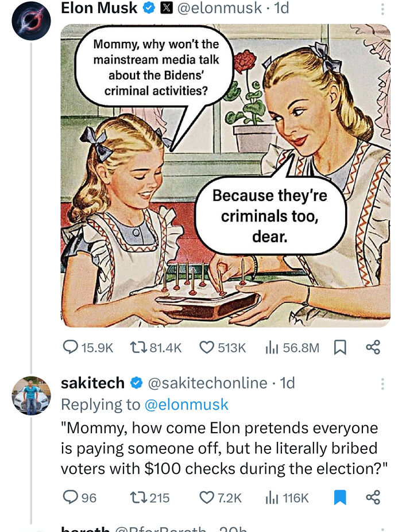This screenshot has height=532, width=402.
Task: Reply to sakitech's comment
Action: pos(70,496)
